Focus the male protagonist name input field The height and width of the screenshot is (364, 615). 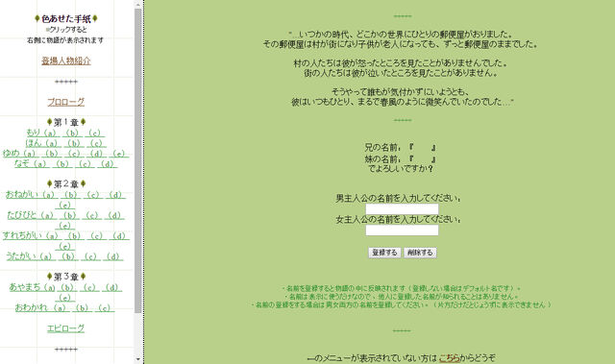point(402,208)
